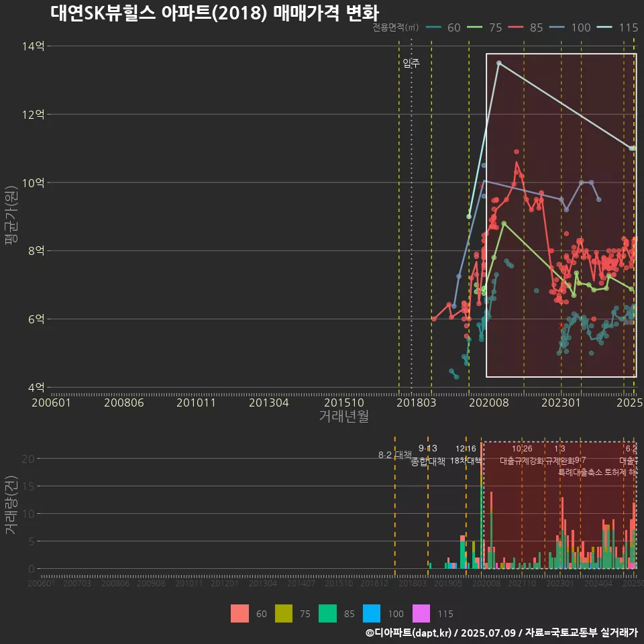
Task: Click the 200601 x-axis label on price chart
Action: pos(52,402)
